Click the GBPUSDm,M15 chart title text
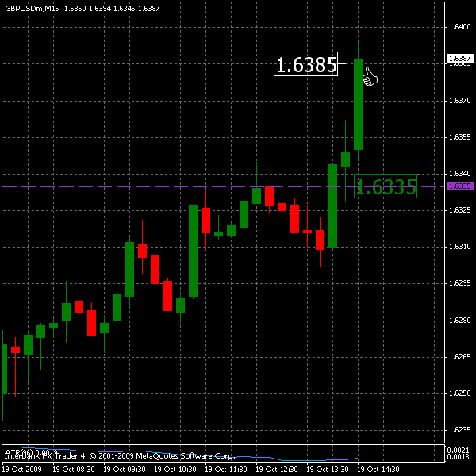 click(x=32, y=9)
